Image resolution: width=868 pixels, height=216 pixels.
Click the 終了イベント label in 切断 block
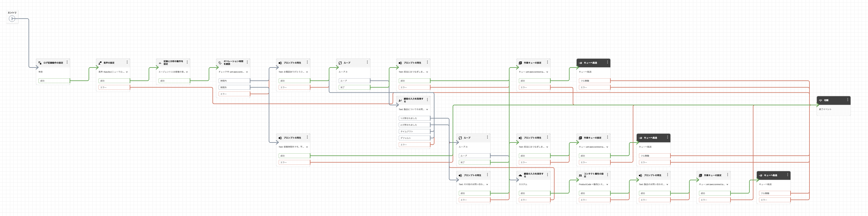825,109
